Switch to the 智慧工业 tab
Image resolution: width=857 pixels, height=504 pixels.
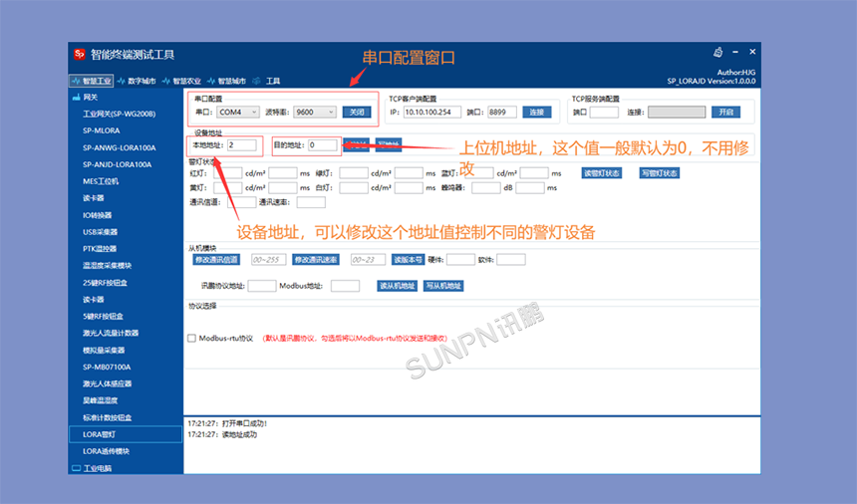point(92,81)
